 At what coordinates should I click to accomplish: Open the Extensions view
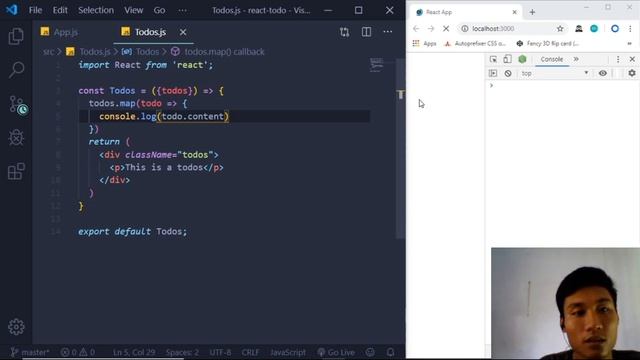16,171
